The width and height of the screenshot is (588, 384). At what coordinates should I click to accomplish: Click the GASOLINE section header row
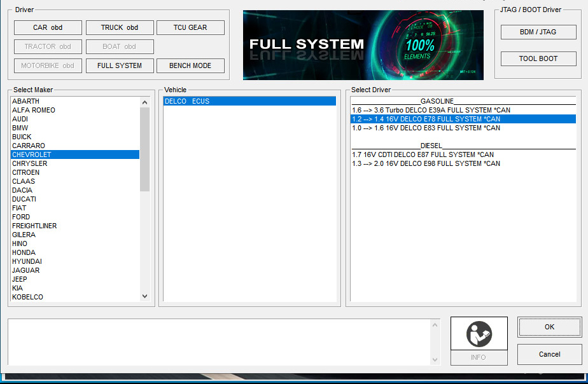tap(463, 101)
